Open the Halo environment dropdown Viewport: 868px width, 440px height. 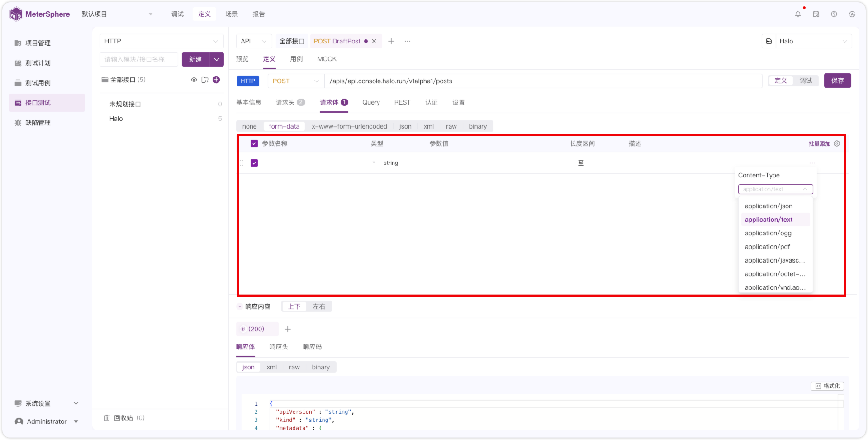(814, 41)
